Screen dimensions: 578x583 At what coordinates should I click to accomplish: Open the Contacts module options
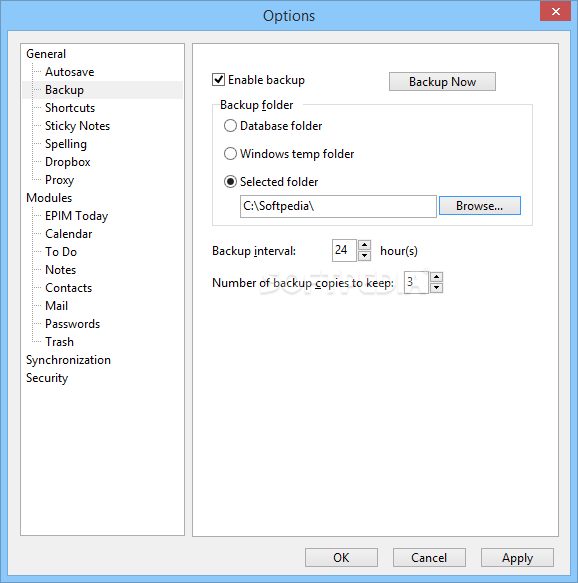[x=68, y=288]
